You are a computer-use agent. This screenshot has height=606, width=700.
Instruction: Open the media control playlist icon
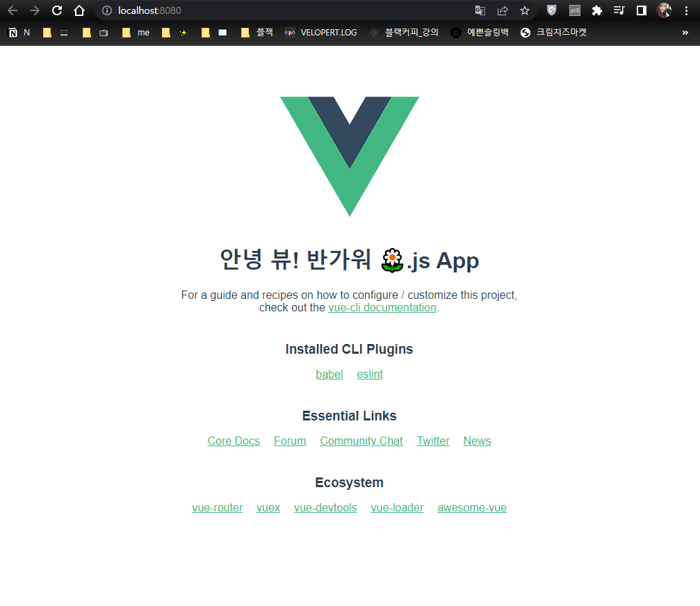pyautogui.click(x=619, y=10)
